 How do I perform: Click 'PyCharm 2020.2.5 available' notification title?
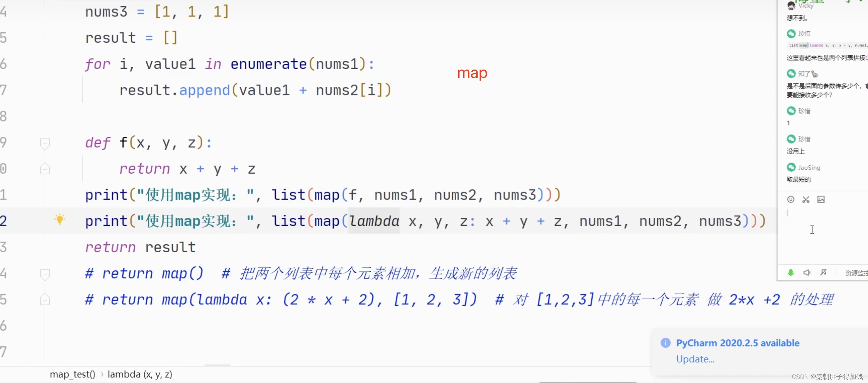tap(737, 343)
